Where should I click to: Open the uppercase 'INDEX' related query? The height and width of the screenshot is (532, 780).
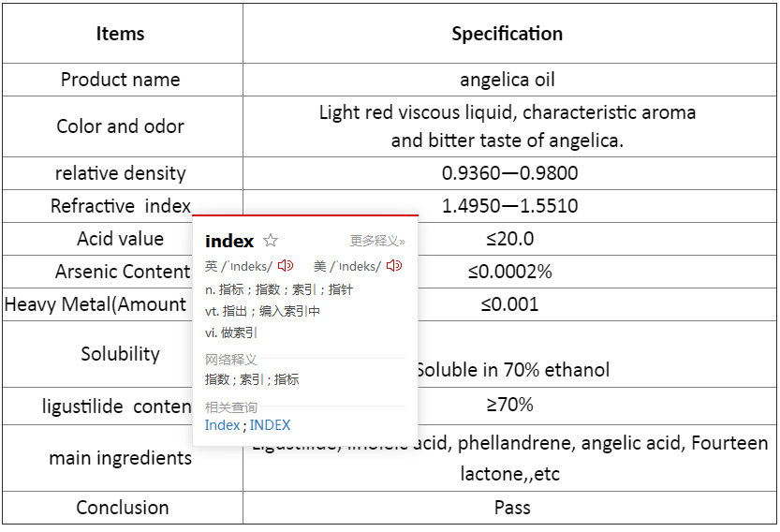point(270,425)
